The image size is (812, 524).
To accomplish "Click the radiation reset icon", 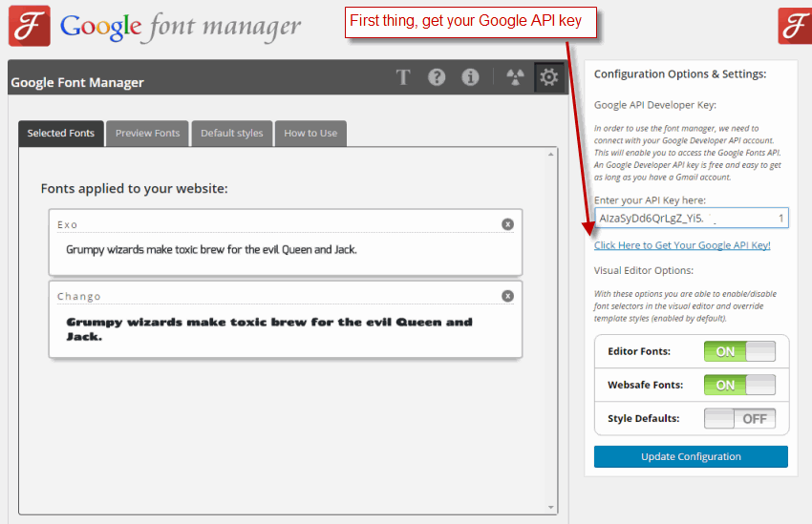I will (x=515, y=77).
